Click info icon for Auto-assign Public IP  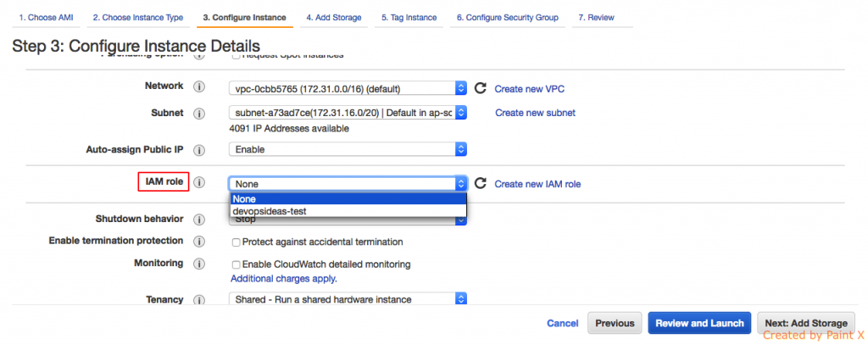[200, 150]
